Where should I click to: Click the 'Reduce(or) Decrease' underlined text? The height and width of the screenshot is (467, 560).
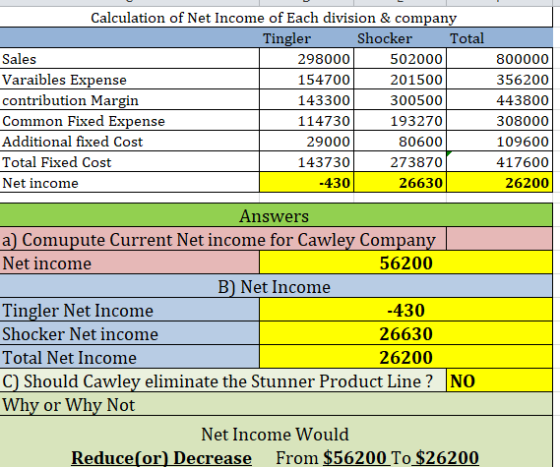coord(161,458)
